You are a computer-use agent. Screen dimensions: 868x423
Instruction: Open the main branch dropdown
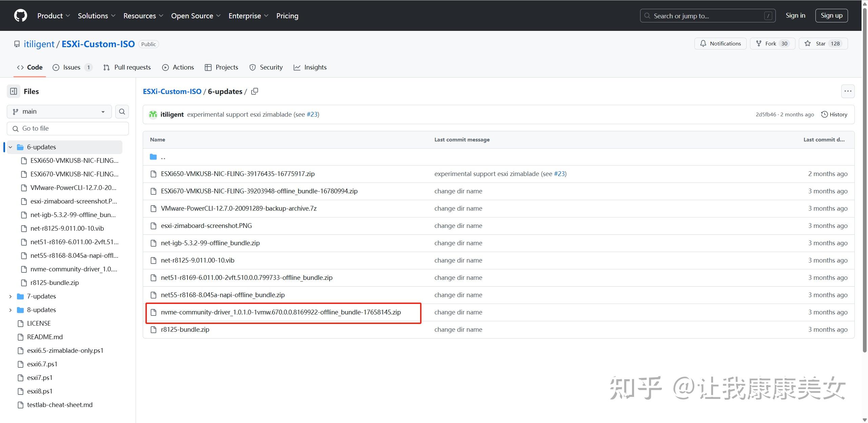click(x=59, y=112)
